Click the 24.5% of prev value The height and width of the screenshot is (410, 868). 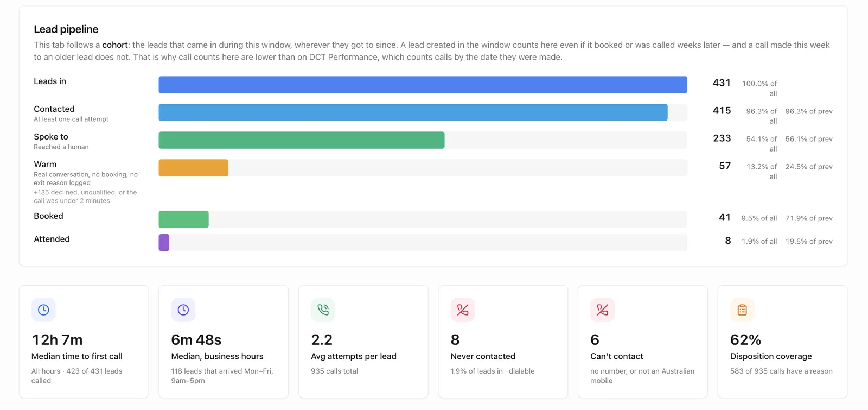[809, 167]
